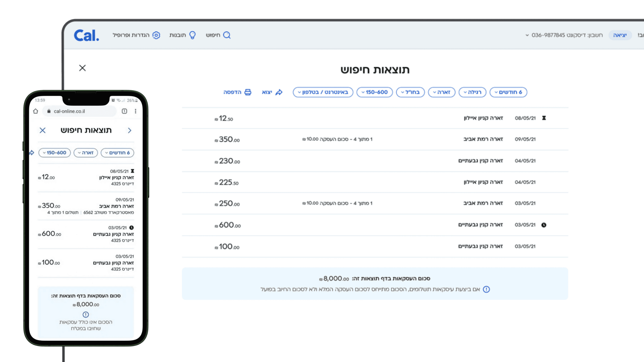Viewport: 644px width, 362px height.
Task: Click the home icon in mobile browser
Action: [36, 111]
